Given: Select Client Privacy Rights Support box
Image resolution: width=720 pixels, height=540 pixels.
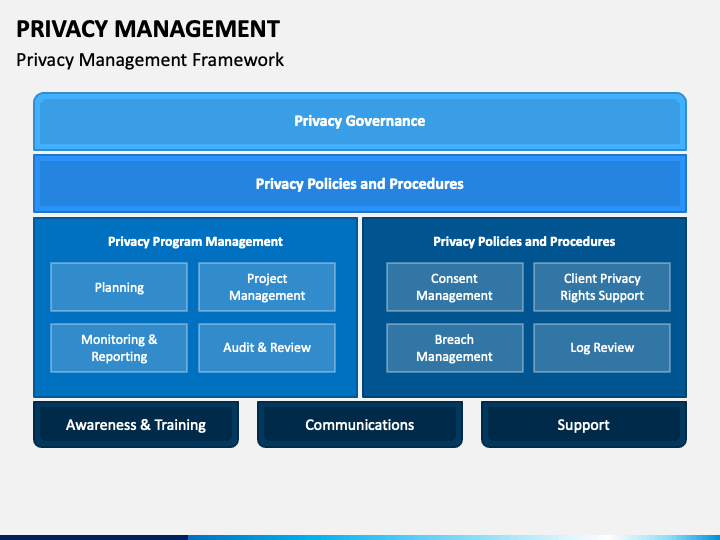Looking at the screenshot, I should tap(602, 287).
